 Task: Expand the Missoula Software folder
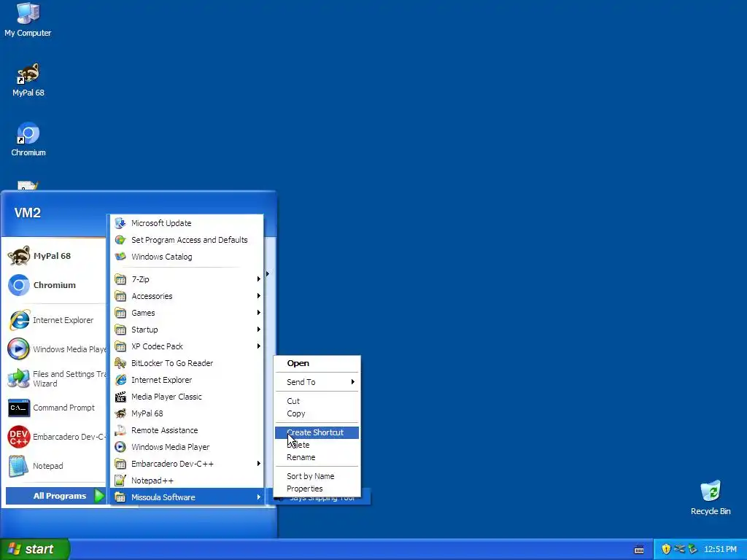[187, 497]
